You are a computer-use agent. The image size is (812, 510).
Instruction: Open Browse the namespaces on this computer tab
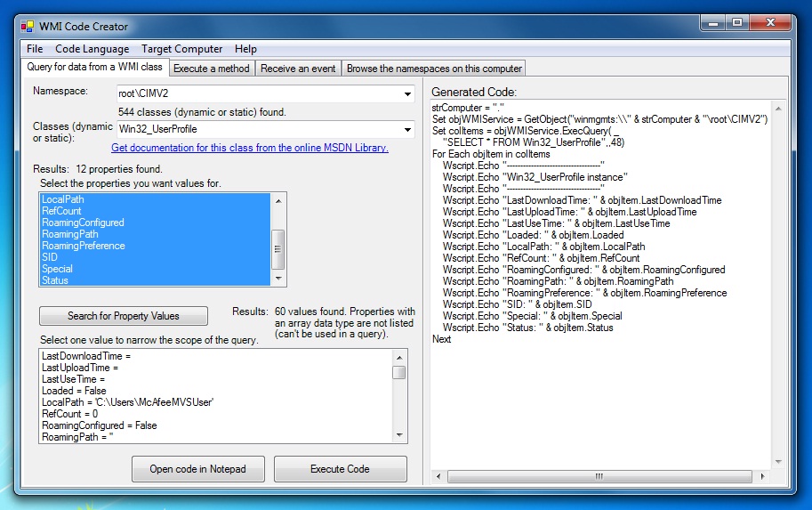[x=434, y=68]
